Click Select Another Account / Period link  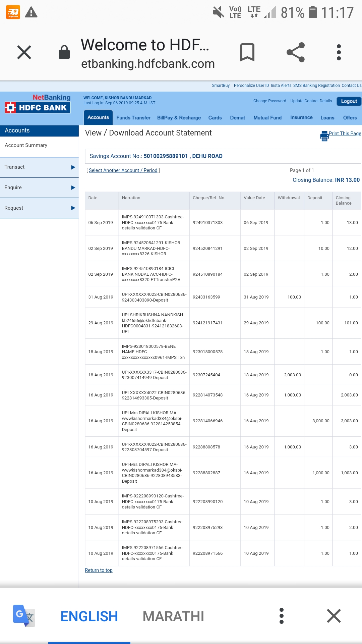pyautogui.click(x=123, y=170)
